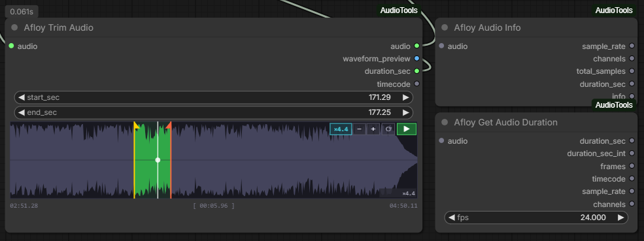Click the Afloy Trim Audio title

(x=58, y=27)
